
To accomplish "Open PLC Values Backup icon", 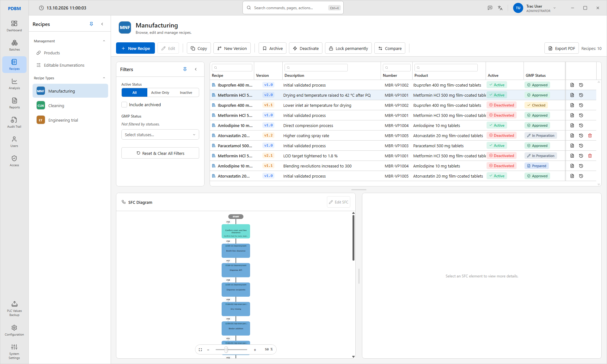I will 14,308.
